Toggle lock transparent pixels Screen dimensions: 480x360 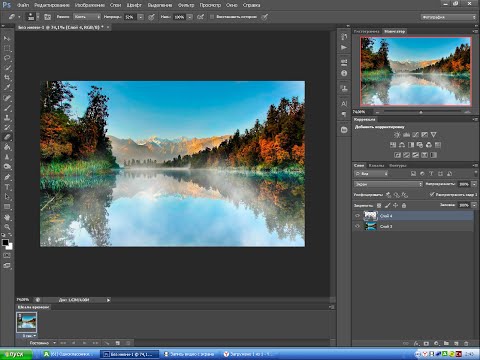(x=379, y=205)
